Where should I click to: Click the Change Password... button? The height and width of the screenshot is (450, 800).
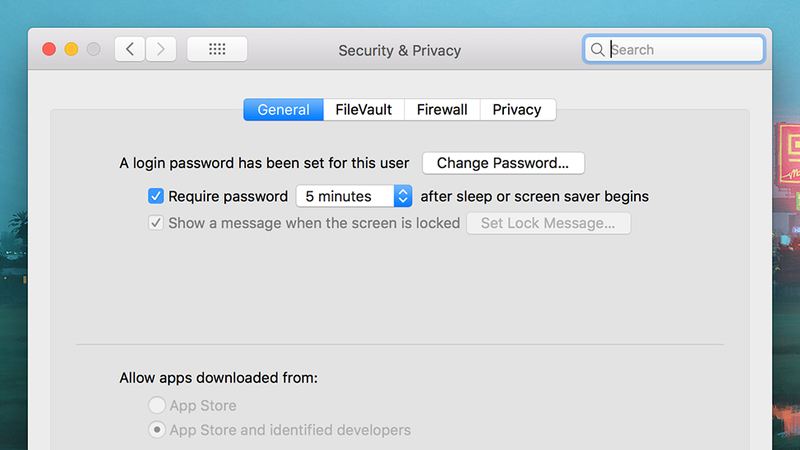(503, 163)
